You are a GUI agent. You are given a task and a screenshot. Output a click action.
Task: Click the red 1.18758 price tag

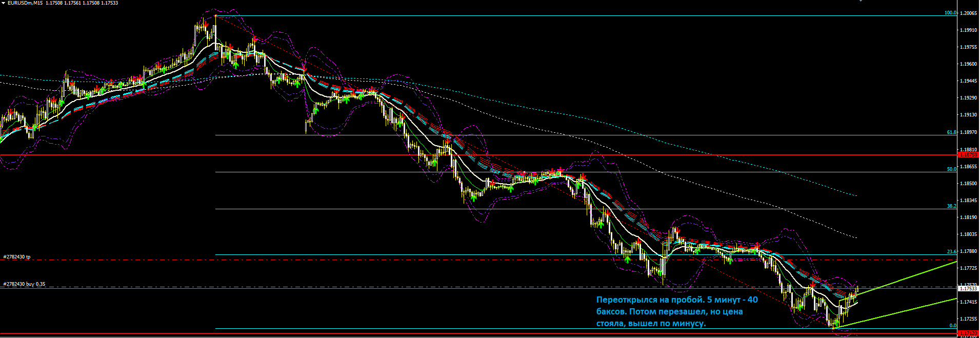[968, 155]
